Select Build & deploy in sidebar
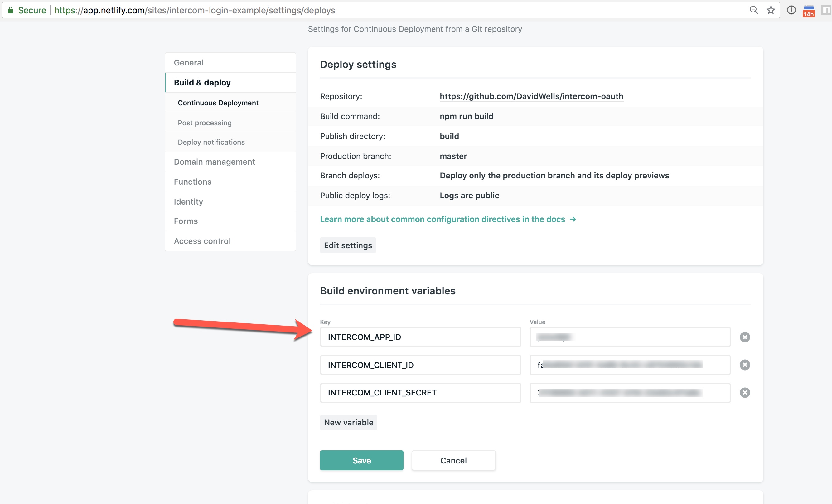Viewport: 832px width, 504px height. pos(230,82)
